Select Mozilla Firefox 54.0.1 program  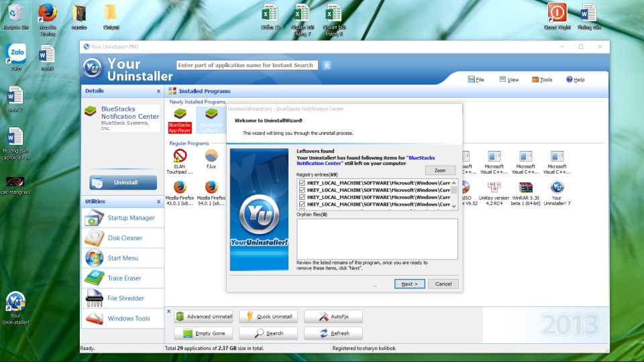211,193
